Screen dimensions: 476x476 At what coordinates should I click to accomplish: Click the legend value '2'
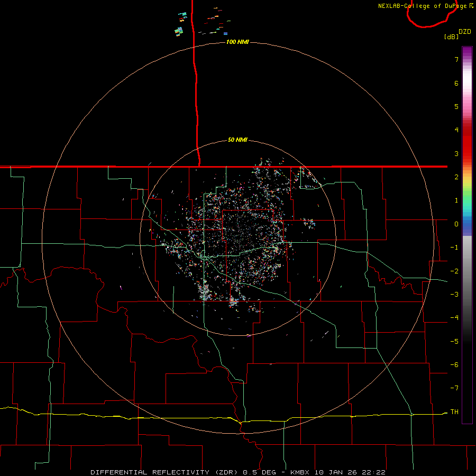pyautogui.click(x=456, y=177)
